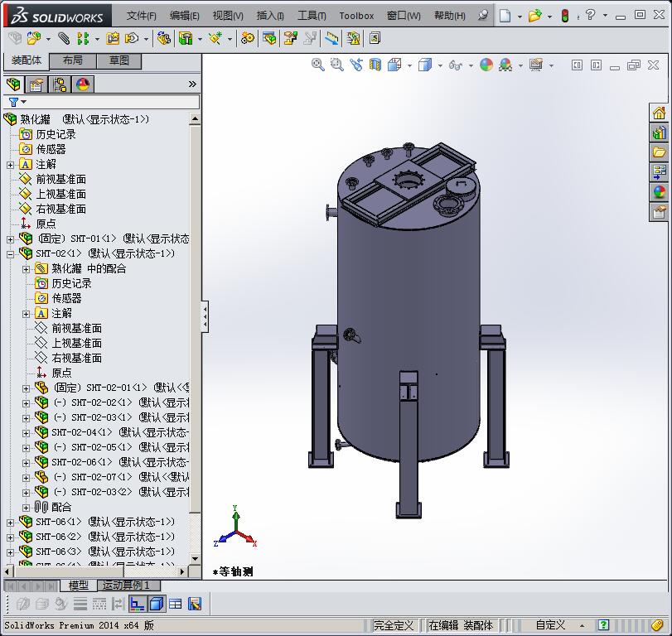Click the Edit Appearance color sphere icon
Screen dimensions: 672x636
486,65
